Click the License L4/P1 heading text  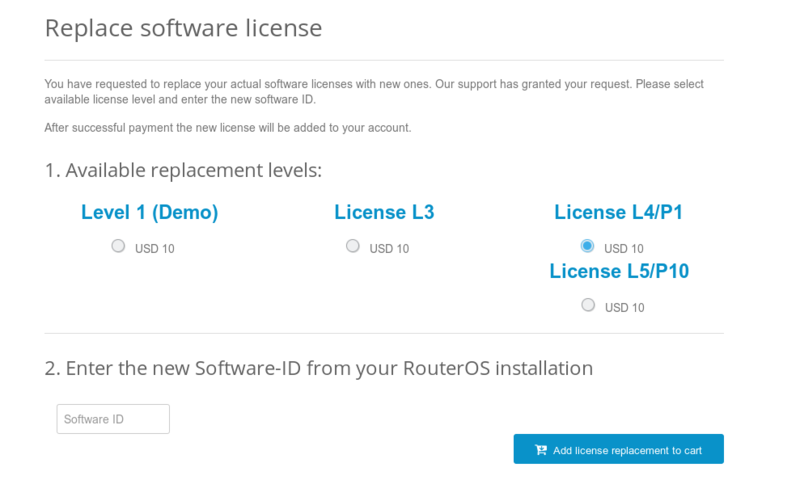pos(618,212)
